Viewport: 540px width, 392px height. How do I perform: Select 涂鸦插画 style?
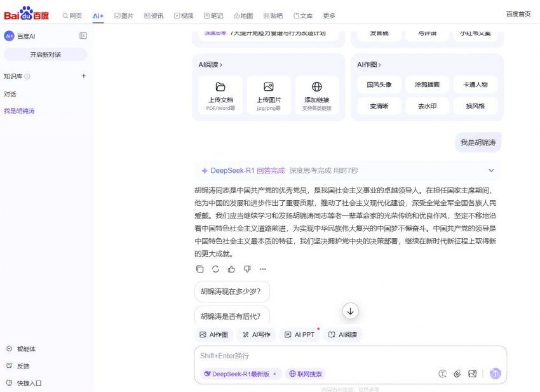tap(428, 84)
